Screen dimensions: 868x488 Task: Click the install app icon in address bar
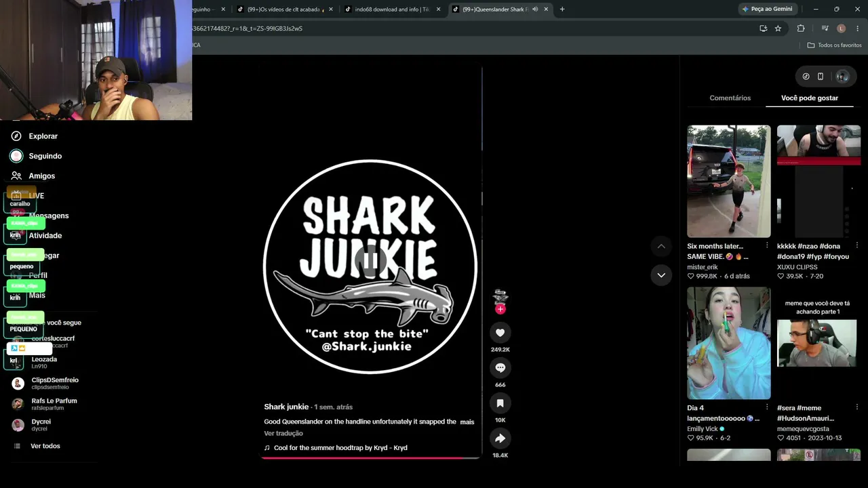pos(763,28)
